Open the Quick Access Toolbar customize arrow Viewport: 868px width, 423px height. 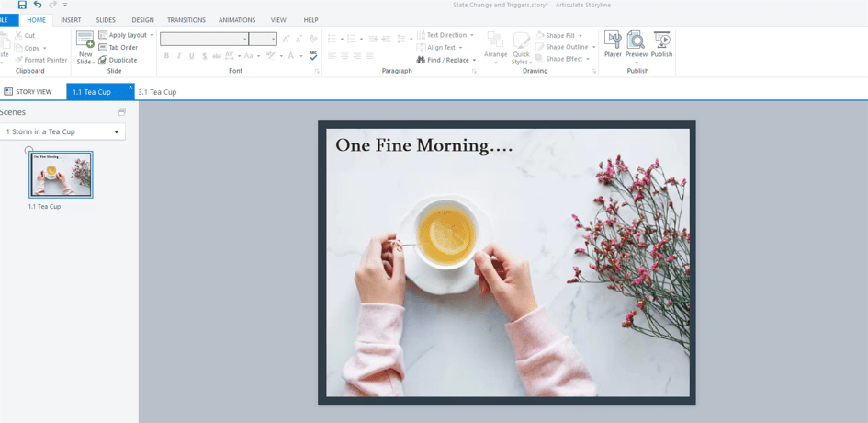tap(65, 5)
